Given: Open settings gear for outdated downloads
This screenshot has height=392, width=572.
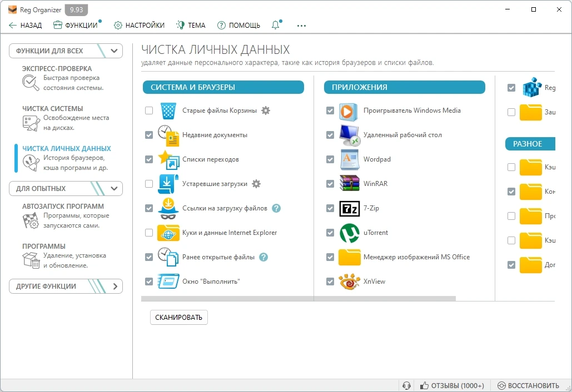Looking at the screenshot, I should click(256, 184).
